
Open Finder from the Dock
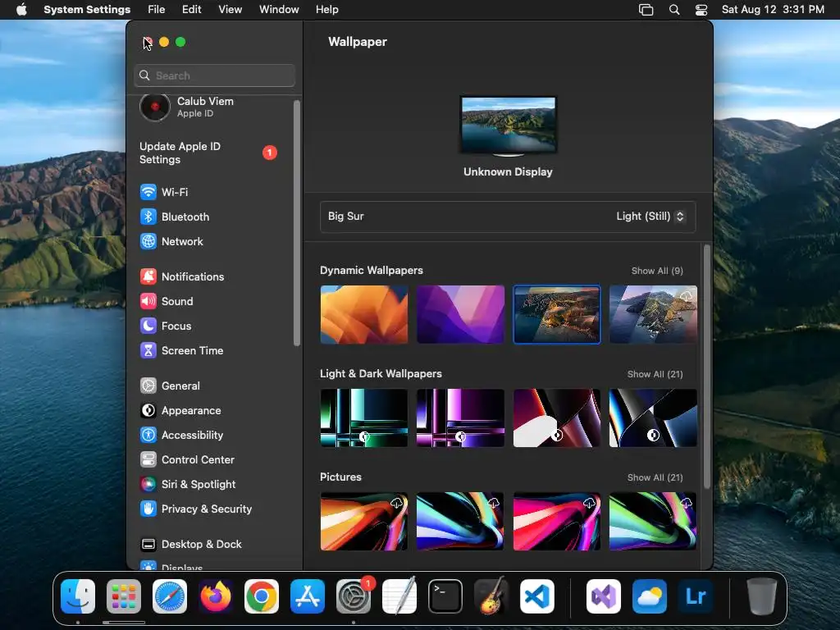[x=78, y=596]
